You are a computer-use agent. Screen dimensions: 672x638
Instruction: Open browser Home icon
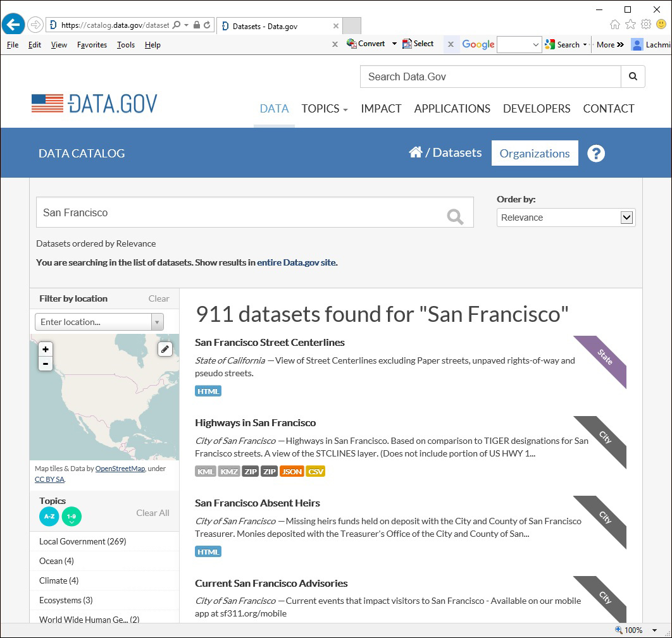[615, 25]
